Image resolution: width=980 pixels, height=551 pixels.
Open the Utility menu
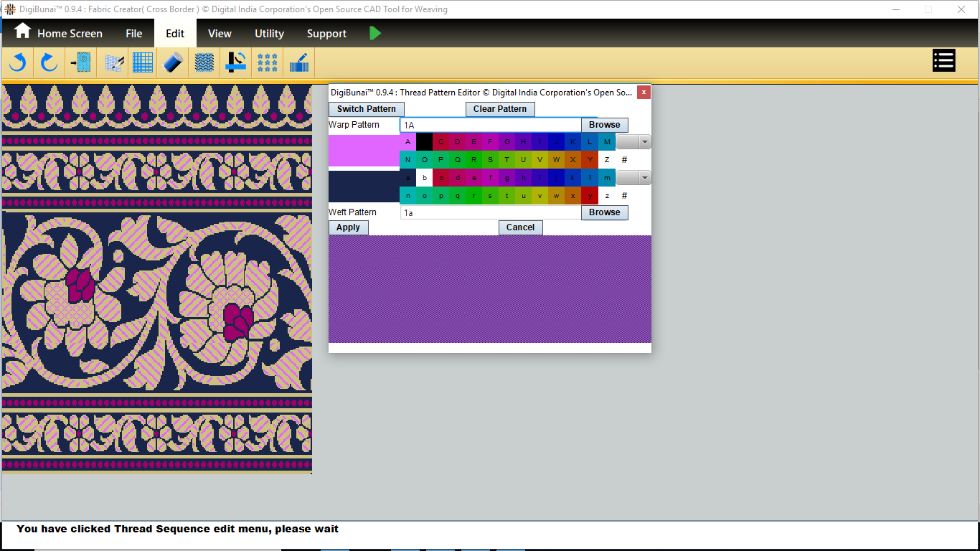(269, 34)
